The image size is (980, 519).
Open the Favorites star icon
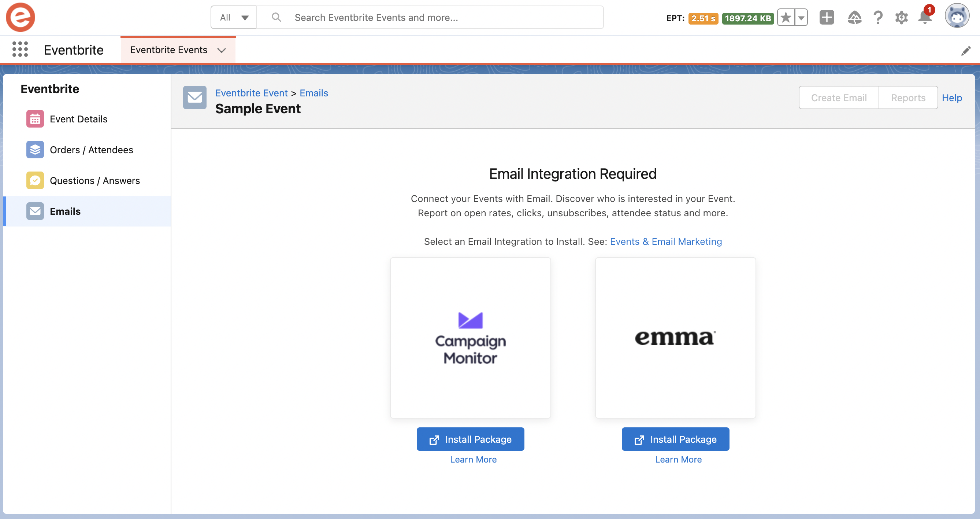pyautogui.click(x=786, y=18)
